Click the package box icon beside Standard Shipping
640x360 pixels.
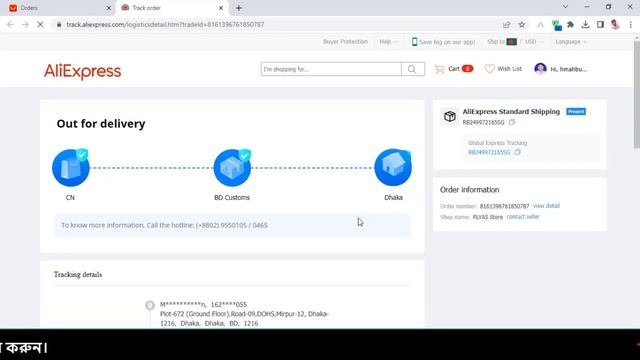point(450,116)
